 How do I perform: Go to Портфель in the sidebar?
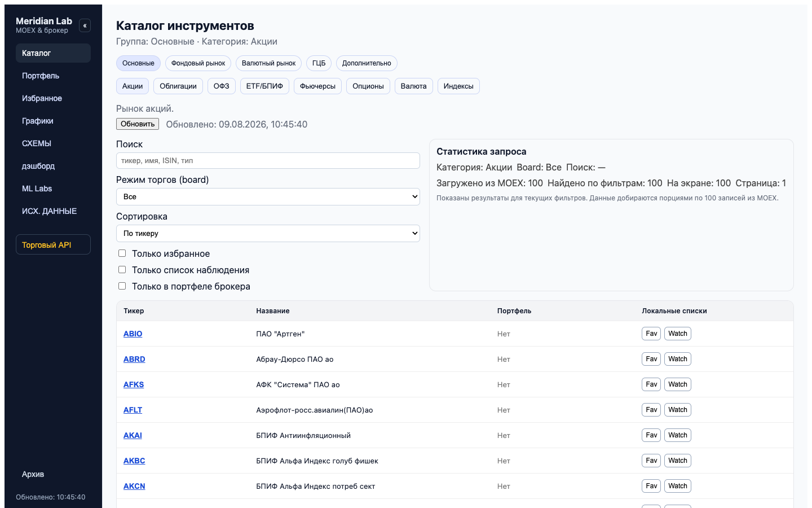pos(53,76)
